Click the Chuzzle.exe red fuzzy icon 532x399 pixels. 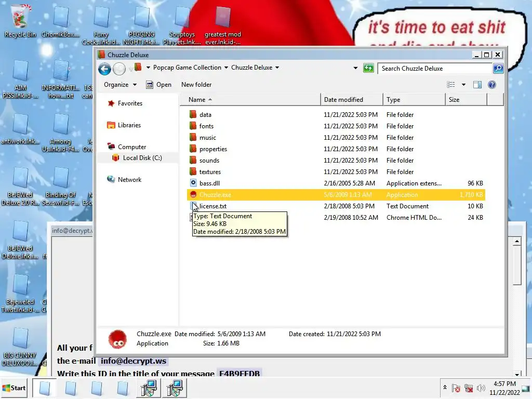(193, 194)
